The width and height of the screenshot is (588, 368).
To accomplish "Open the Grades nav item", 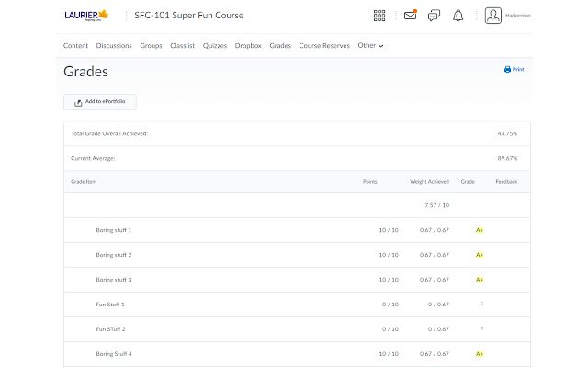I will click(x=280, y=45).
